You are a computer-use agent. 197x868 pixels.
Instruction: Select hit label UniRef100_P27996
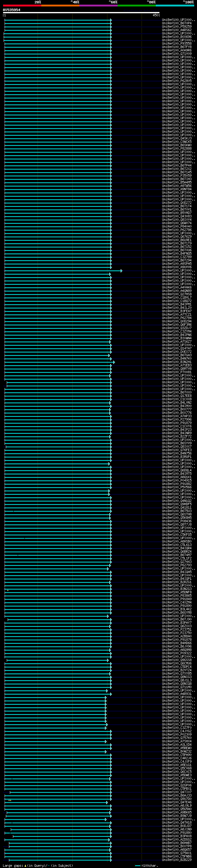pos(177,419)
